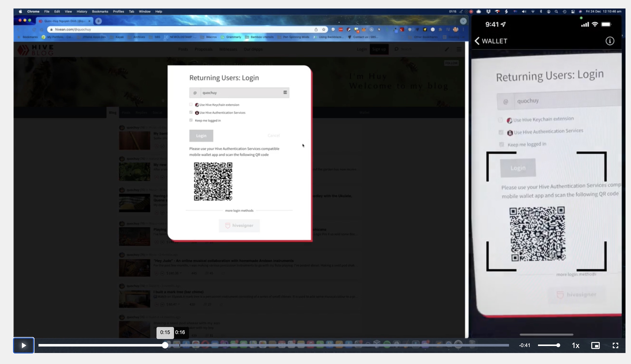Open macOS Spotlight search icon
This screenshot has height=364, width=631.
click(556, 11)
